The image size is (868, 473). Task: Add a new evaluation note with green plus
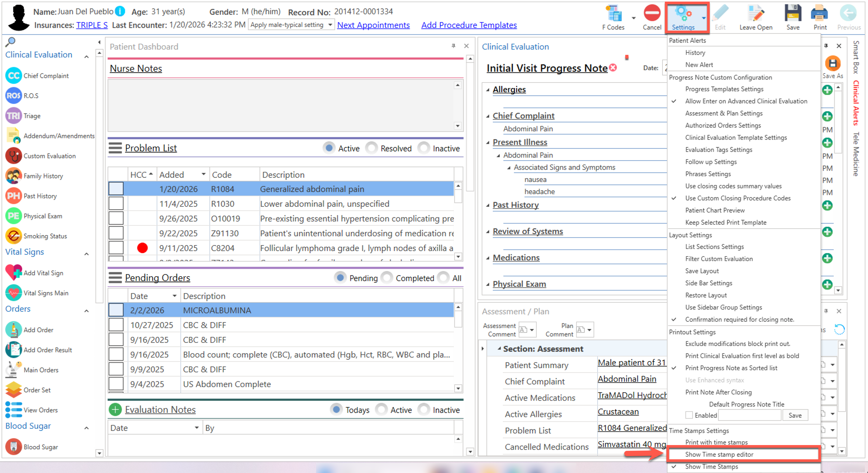point(115,410)
